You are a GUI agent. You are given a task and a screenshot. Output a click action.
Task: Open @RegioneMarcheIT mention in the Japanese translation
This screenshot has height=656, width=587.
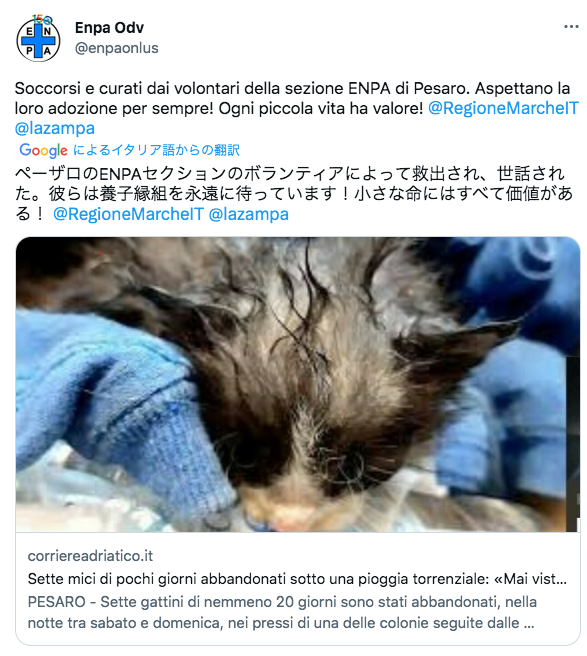(128, 214)
